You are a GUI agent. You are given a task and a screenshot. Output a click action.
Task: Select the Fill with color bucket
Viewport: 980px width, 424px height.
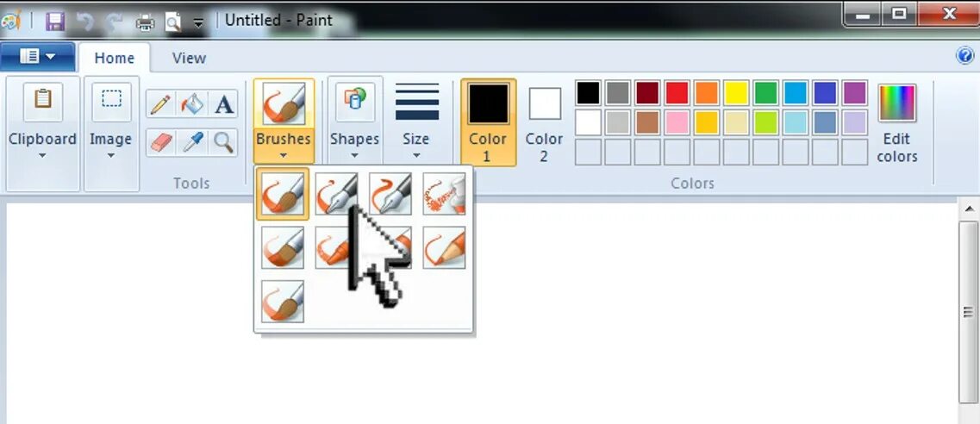pos(192,104)
